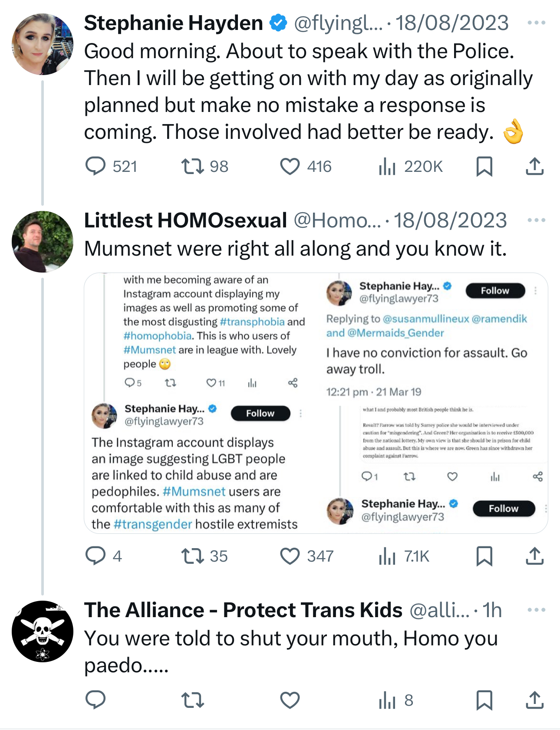This screenshot has height=730, width=560.
Task: Open Littlest HOMOsexual profile name link
Action: (x=185, y=220)
